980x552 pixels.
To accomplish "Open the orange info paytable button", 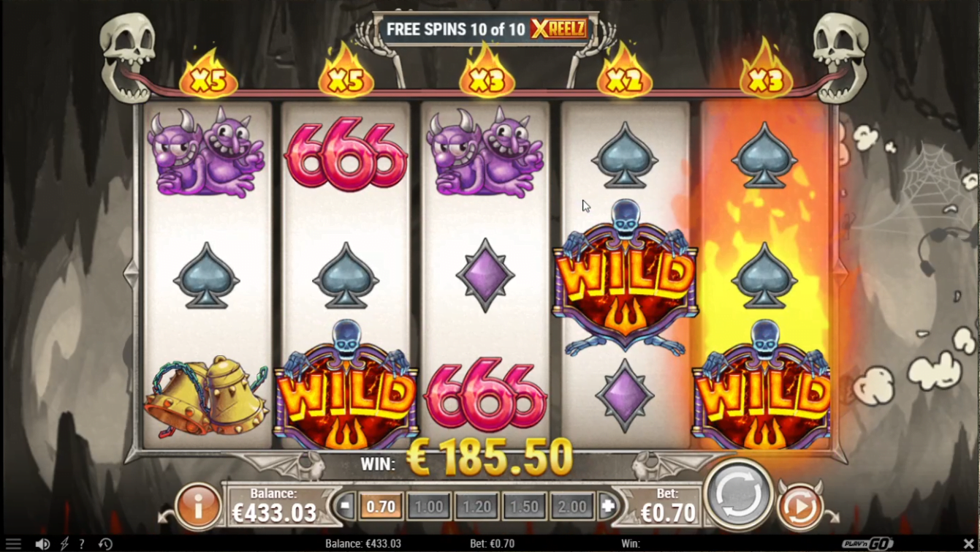I will tap(197, 504).
